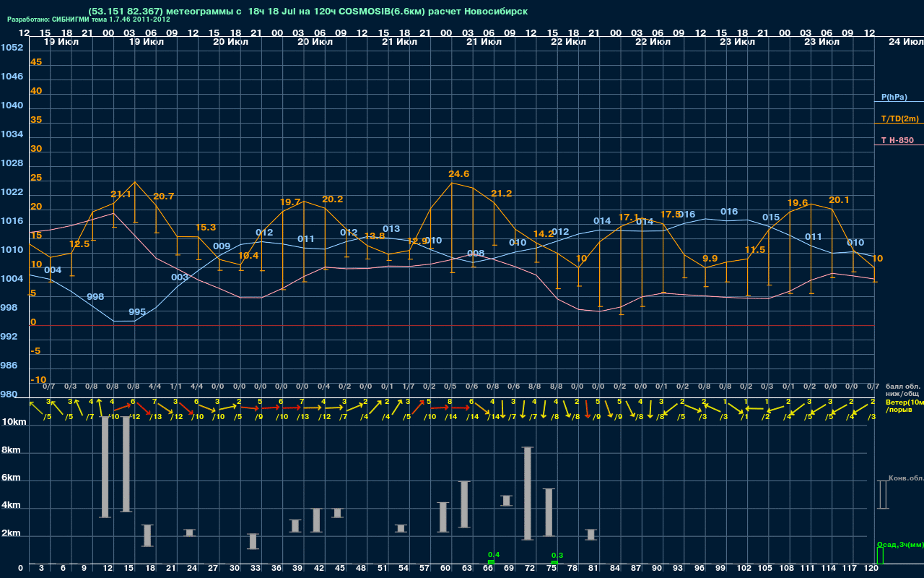Select the 14.2 temperature label
This screenshot has height=578, width=924.
543,234
